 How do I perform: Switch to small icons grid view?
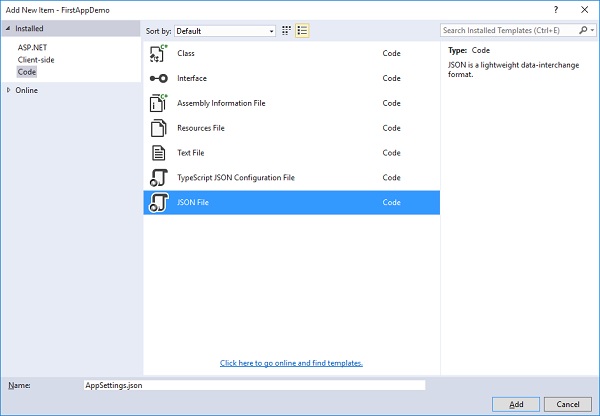286,31
